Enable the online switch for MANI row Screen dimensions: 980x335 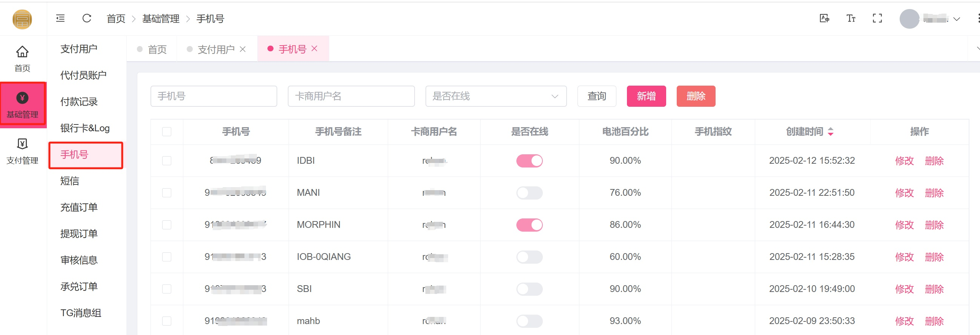click(x=529, y=193)
